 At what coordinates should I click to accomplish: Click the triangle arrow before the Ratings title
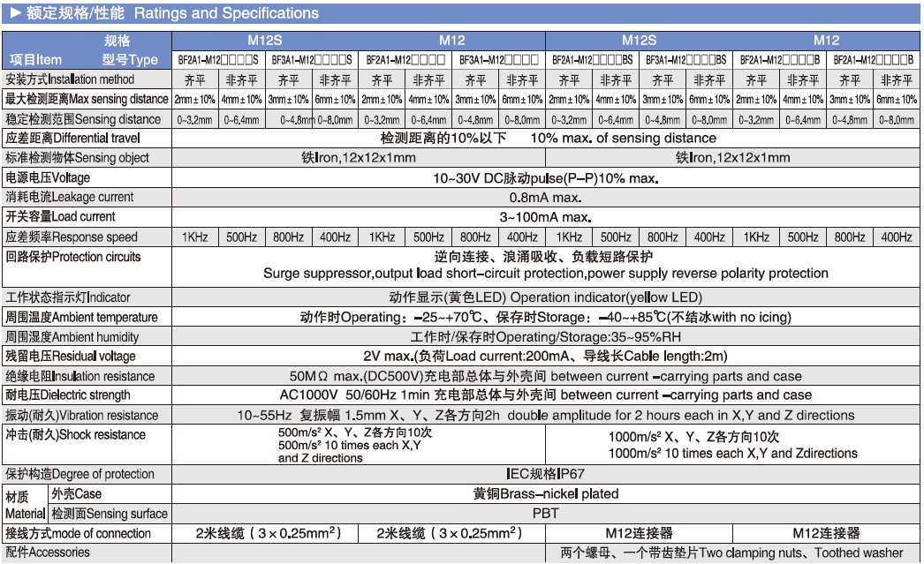[15, 14]
